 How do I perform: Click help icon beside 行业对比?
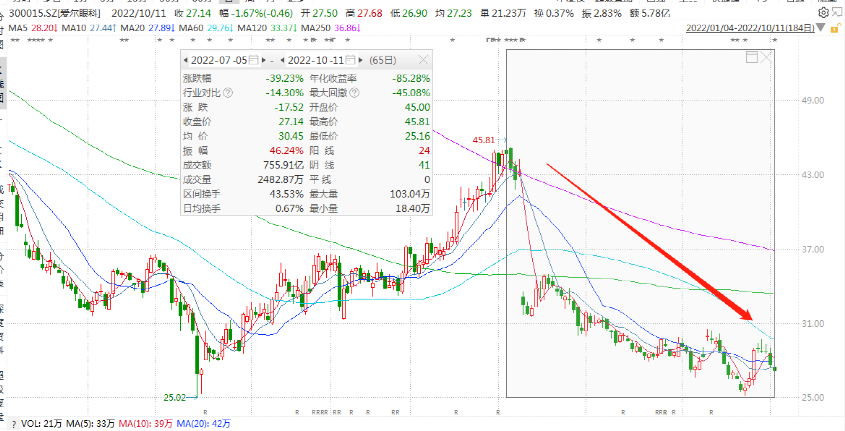[x=227, y=93]
